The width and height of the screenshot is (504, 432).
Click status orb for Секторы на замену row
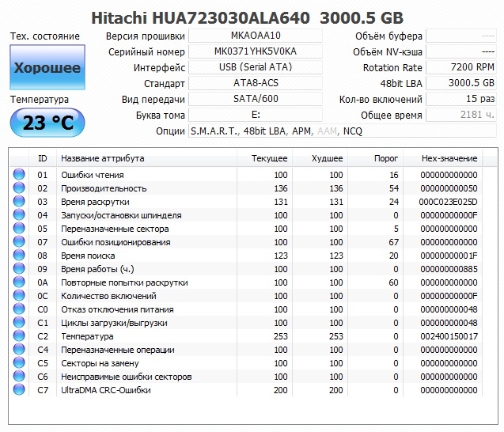point(19,363)
